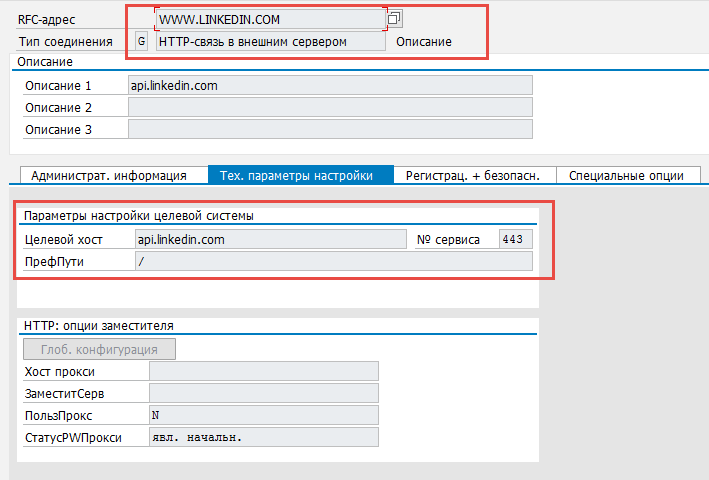
Task: Select the RFC-адрес field with WWW.LINKEDIN.COM
Action: tap(270, 19)
